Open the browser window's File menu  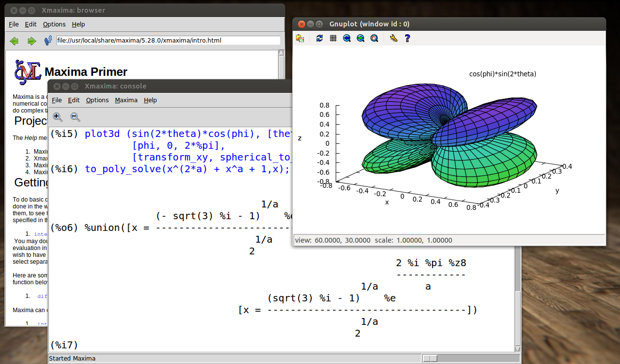click(14, 24)
